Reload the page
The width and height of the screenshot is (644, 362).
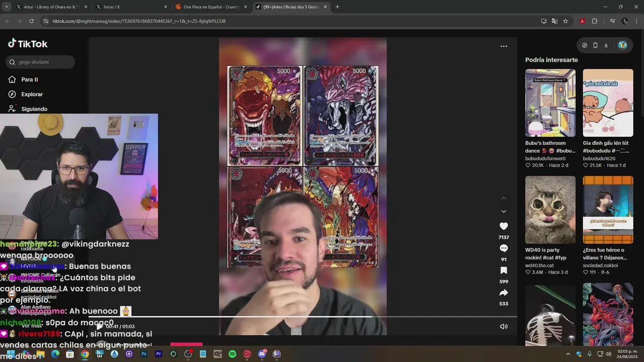[x=31, y=21]
